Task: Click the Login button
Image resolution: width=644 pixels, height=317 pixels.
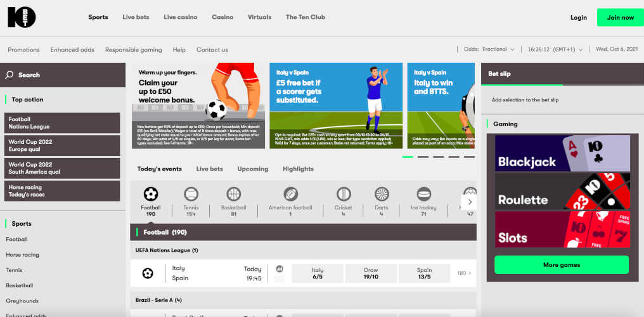Action: 579,18
